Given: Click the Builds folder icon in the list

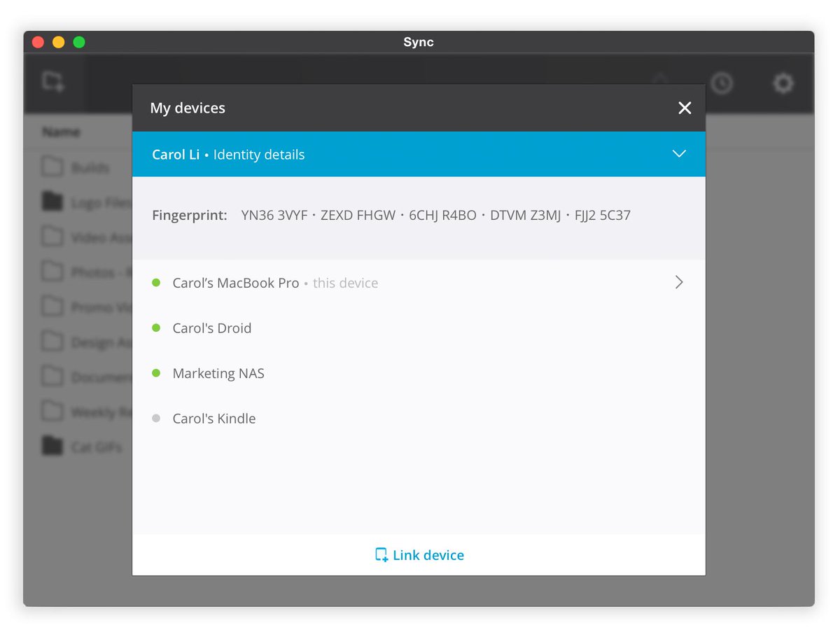Looking at the screenshot, I should click(x=52, y=167).
